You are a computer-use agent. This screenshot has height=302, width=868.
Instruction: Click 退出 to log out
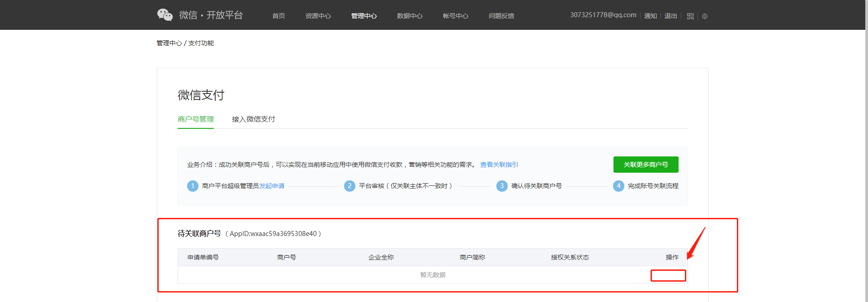(671, 16)
